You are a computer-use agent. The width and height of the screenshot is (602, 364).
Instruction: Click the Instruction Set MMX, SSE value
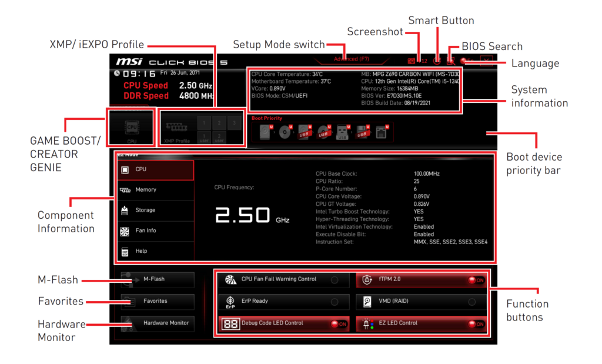[x=451, y=242]
